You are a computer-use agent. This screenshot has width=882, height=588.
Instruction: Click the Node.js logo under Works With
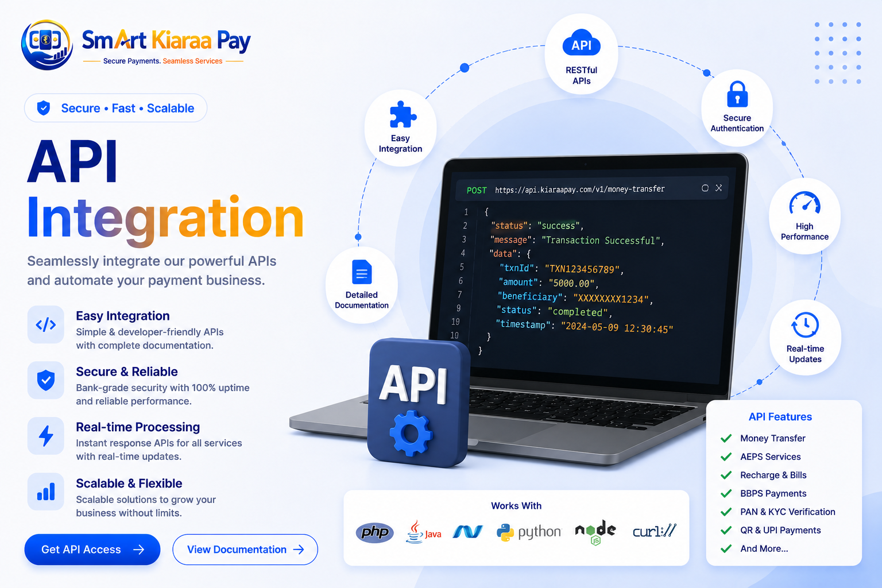coord(595,532)
